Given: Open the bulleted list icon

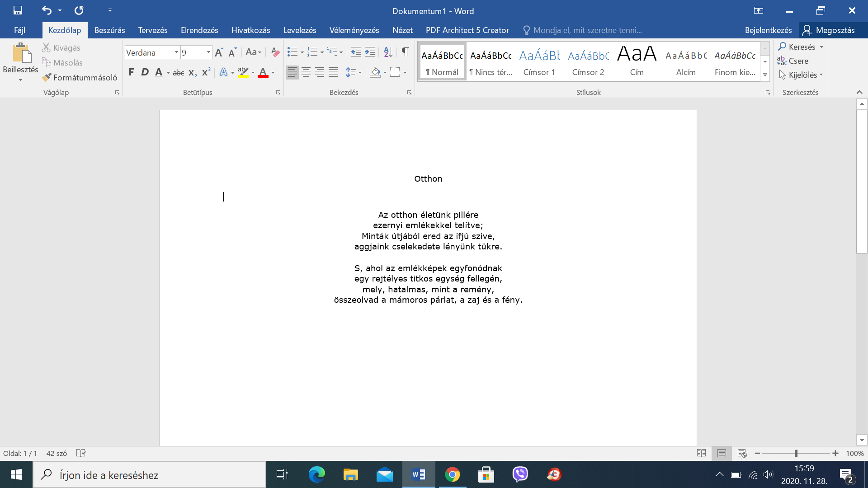Looking at the screenshot, I should [x=292, y=52].
